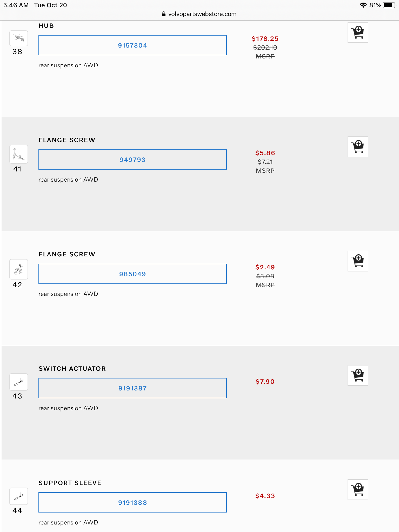Add the Hub 9157304 to cart
Image resolution: width=399 pixels, height=532 pixels.
[358, 32]
